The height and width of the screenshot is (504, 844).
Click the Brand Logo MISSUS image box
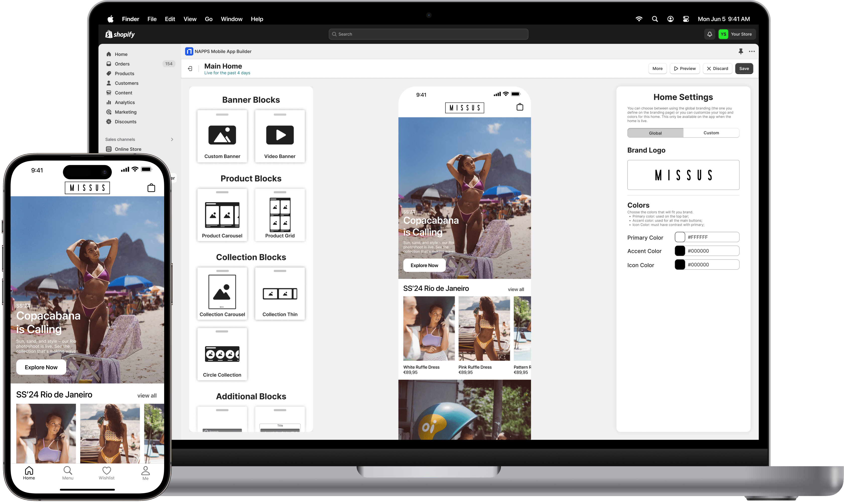[683, 175]
